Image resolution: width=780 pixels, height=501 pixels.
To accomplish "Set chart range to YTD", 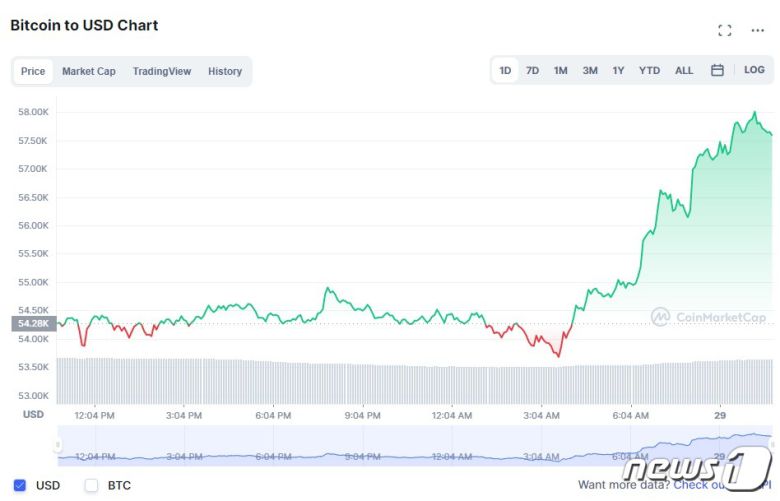I will 650,70.
